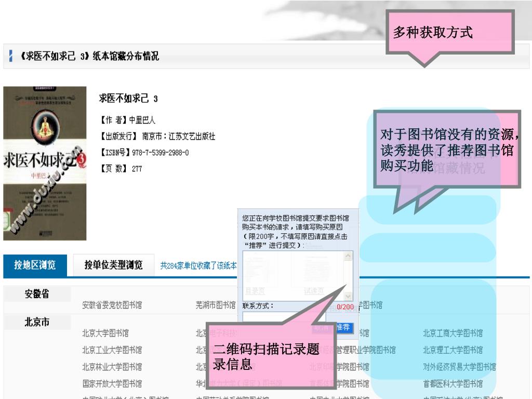The image size is (532, 399).
Task: Open 北京林业大学图书馆 library link
Action: tap(112, 367)
